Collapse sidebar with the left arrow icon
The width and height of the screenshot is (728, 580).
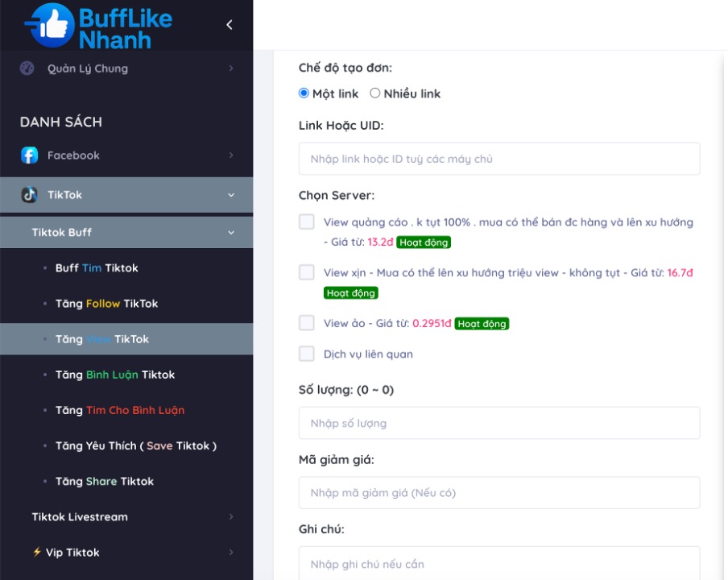coord(230,25)
